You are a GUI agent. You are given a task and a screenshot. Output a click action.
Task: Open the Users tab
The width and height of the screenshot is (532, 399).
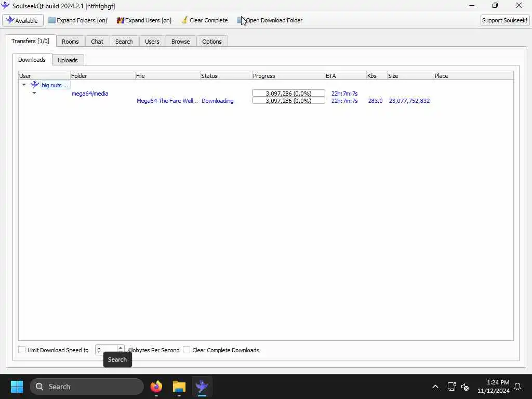pyautogui.click(x=152, y=42)
